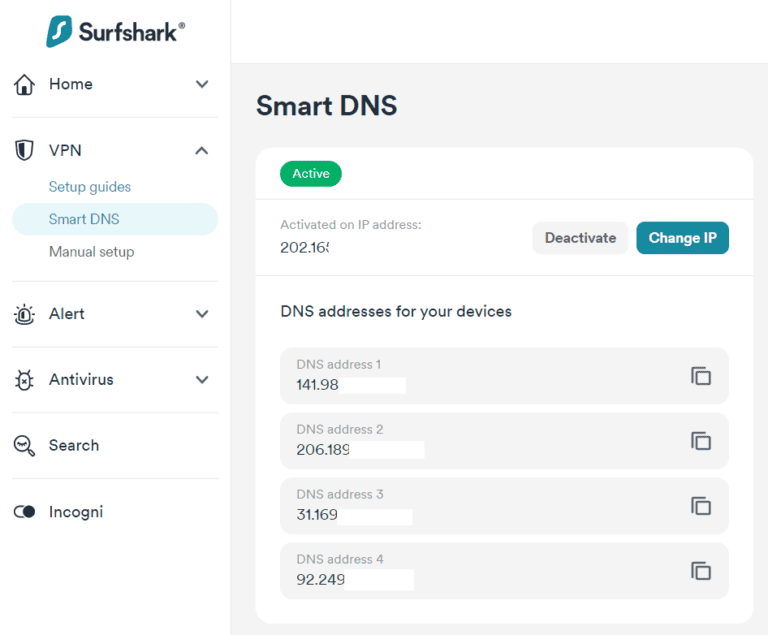
Task: Collapse the VPN section chevron
Action: [x=202, y=151]
